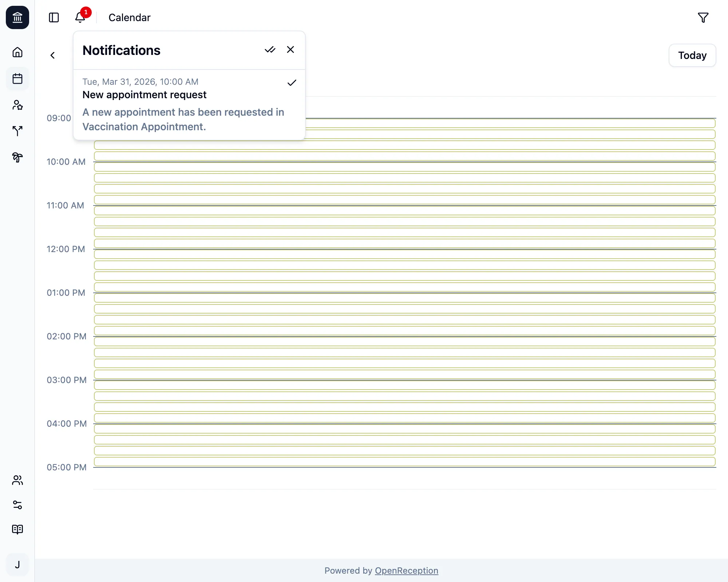Mark all notifications as read with double-check

click(x=270, y=49)
